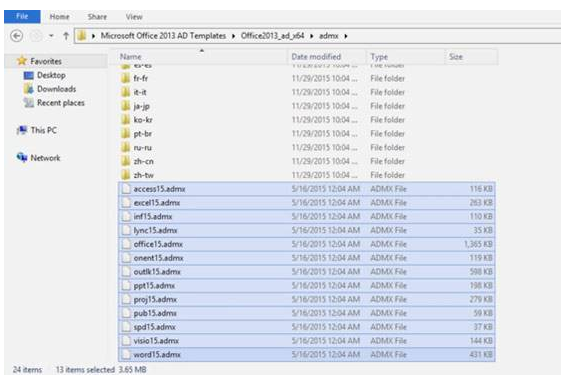This screenshot has height=382, width=561.
Task: Select file name word15.admx
Action: coord(157,355)
